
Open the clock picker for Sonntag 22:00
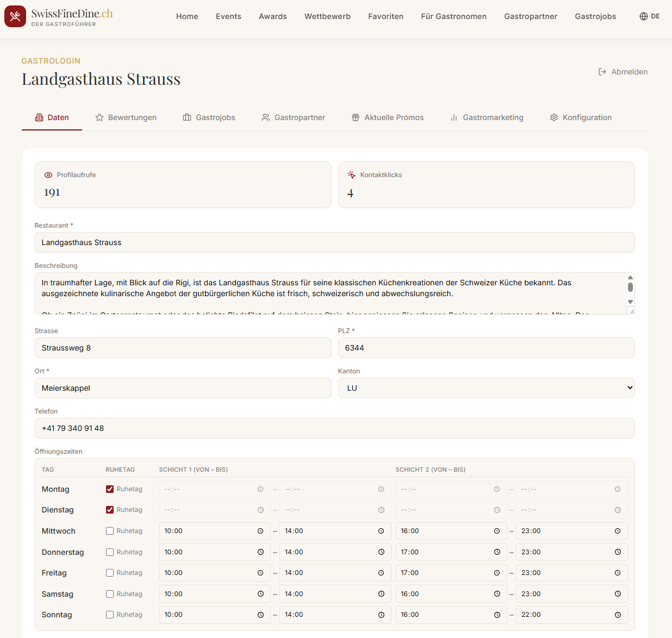618,615
